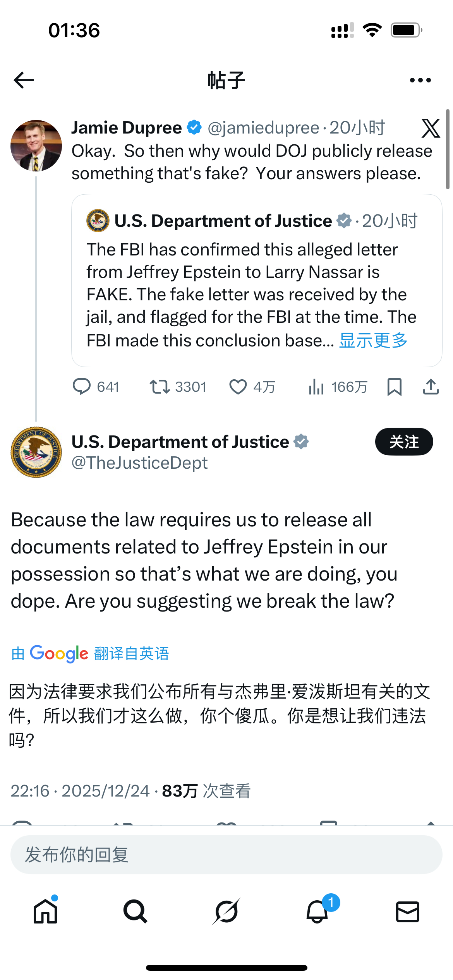Check notifications with badge 1
453x980 pixels.
pyautogui.click(x=317, y=911)
